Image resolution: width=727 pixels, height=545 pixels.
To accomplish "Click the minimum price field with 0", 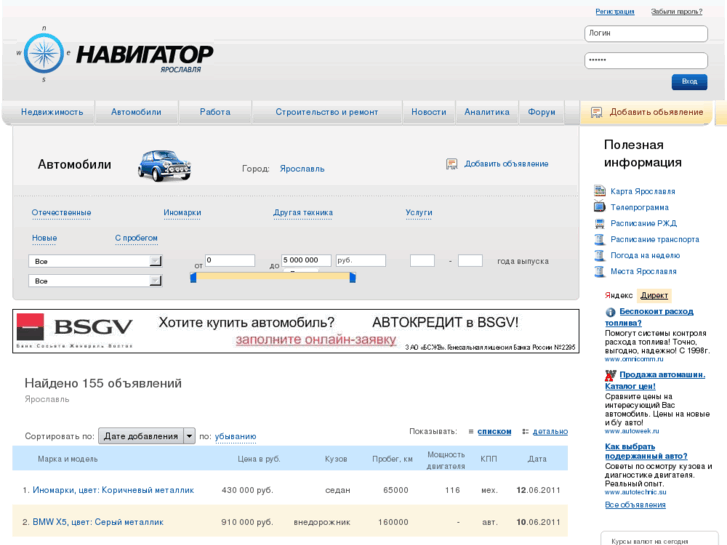I will coord(230,260).
